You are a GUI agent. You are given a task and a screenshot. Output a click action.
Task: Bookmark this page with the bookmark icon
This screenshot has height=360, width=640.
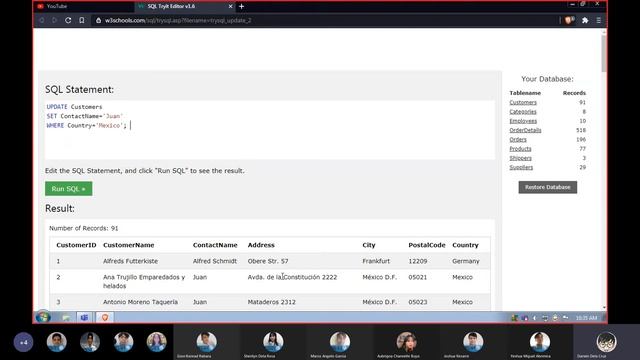coord(82,20)
